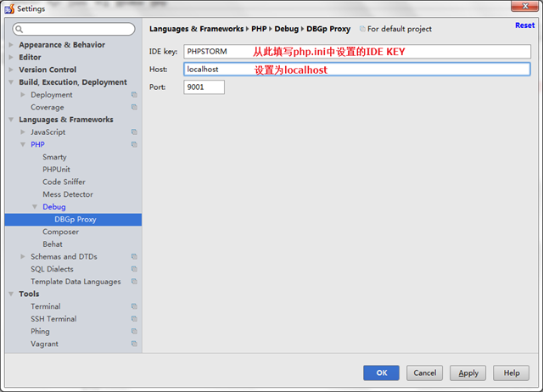Focus the IDE key input field
543x392 pixels.
pyautogui.click(x=357, y=51)
